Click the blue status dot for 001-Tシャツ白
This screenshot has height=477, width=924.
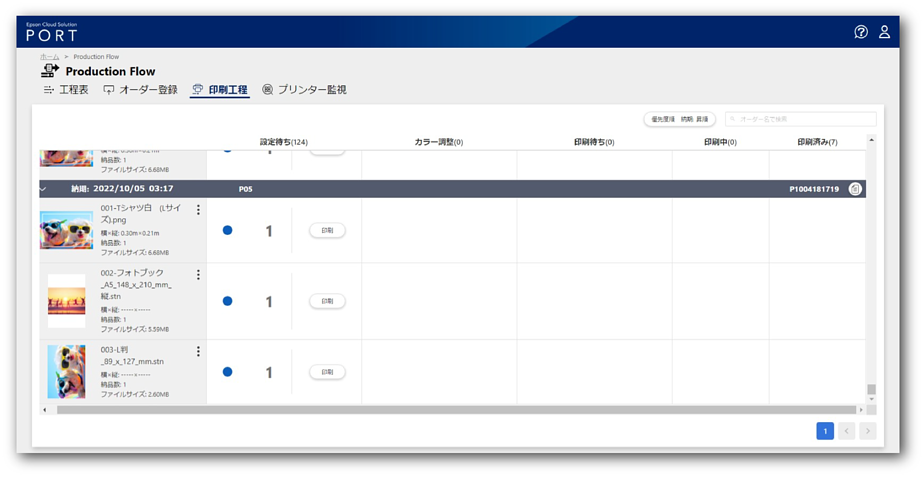pos(227,230)
